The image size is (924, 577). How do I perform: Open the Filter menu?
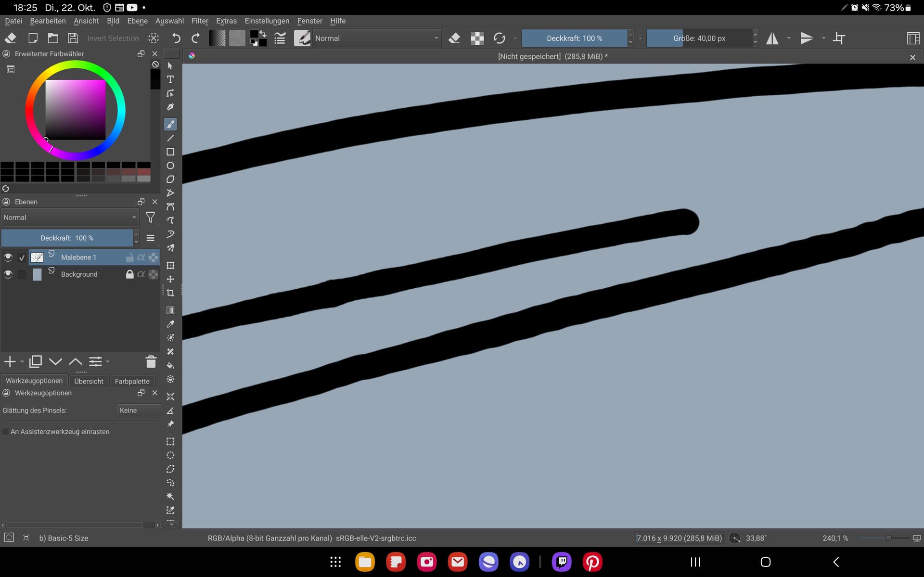click(199, 21)
